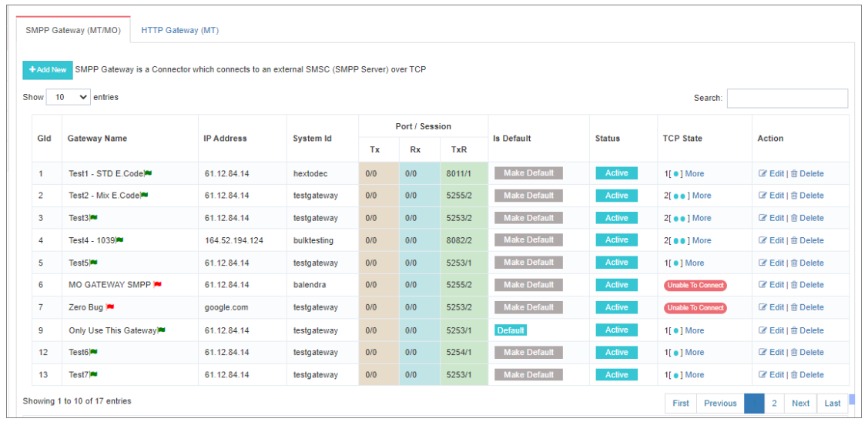
Task: Make Test7 the default gateway
Action: pyautogui.click(x=528, y=375)
